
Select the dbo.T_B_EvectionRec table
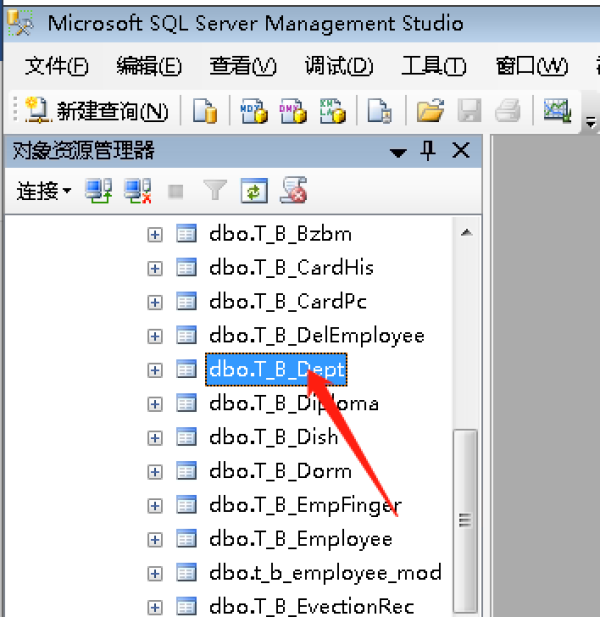pos(312,607)
